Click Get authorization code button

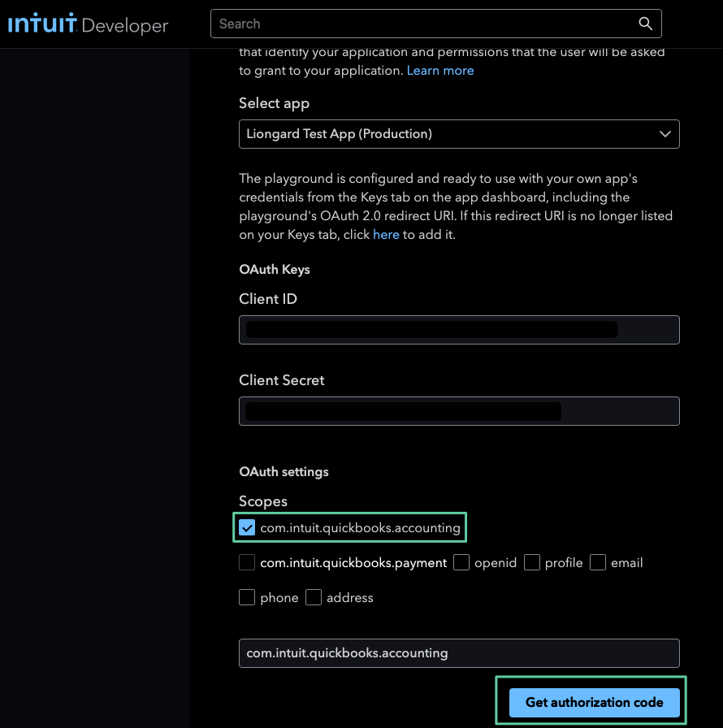[594, 703]
